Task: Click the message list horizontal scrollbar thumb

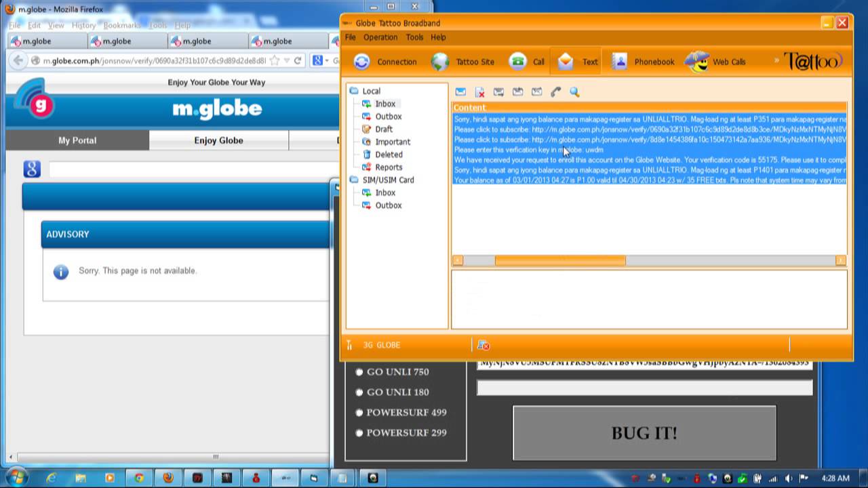Action: pos(560,260)
